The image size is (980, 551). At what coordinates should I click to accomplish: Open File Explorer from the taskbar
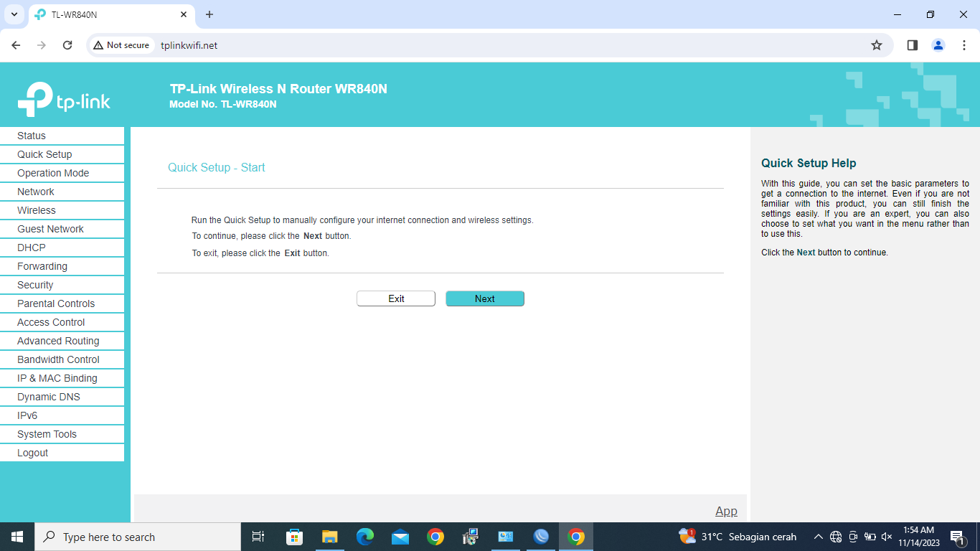(x=329, y=537)
